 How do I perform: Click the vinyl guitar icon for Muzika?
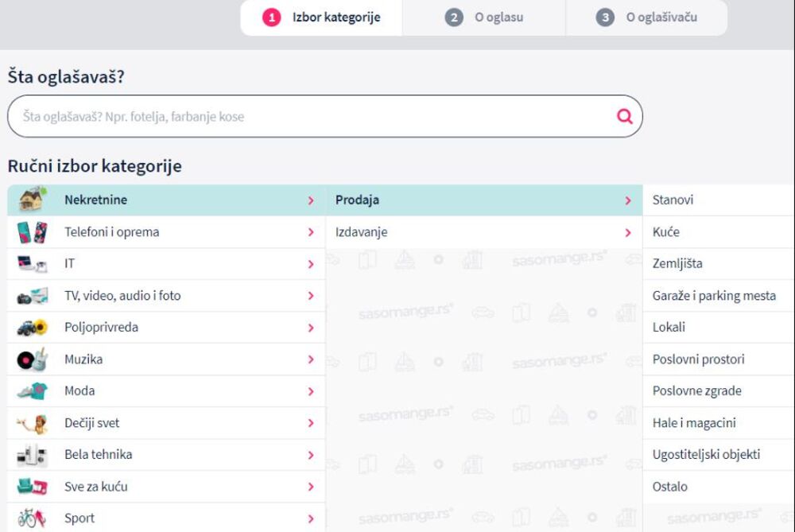[33, 359]
